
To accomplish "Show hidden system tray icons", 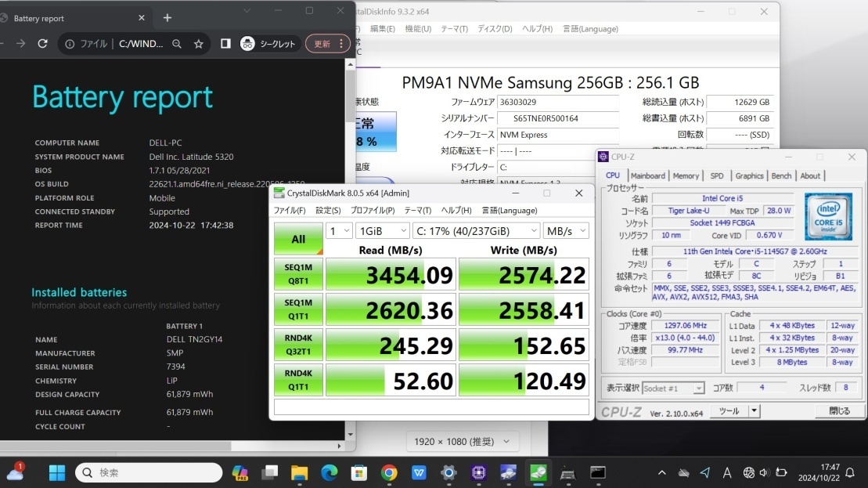I will pyautogui.click(x=662, y=472).
